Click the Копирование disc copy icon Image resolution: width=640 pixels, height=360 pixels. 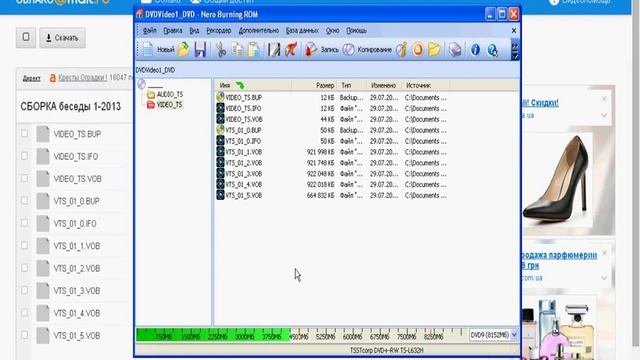[x=349, y=50]
